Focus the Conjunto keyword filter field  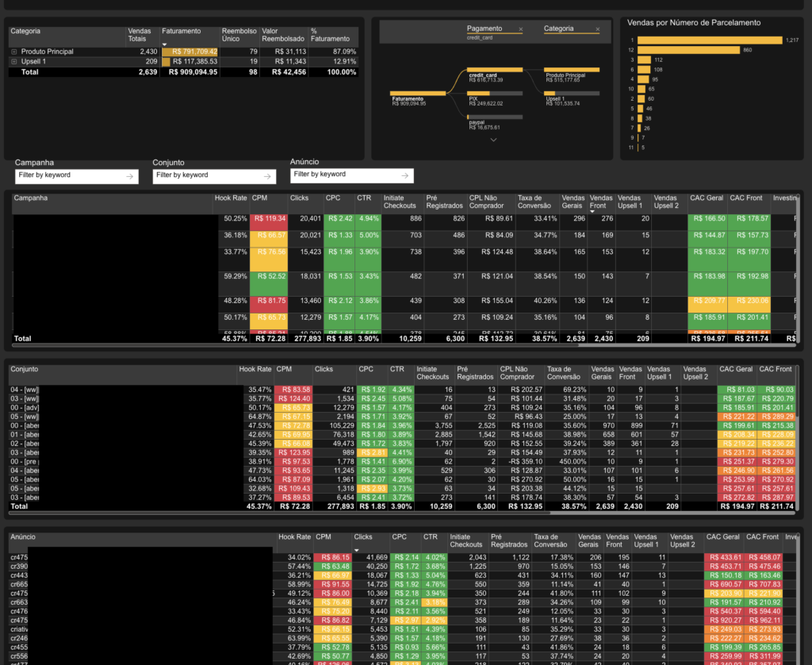tap(205, 175)
